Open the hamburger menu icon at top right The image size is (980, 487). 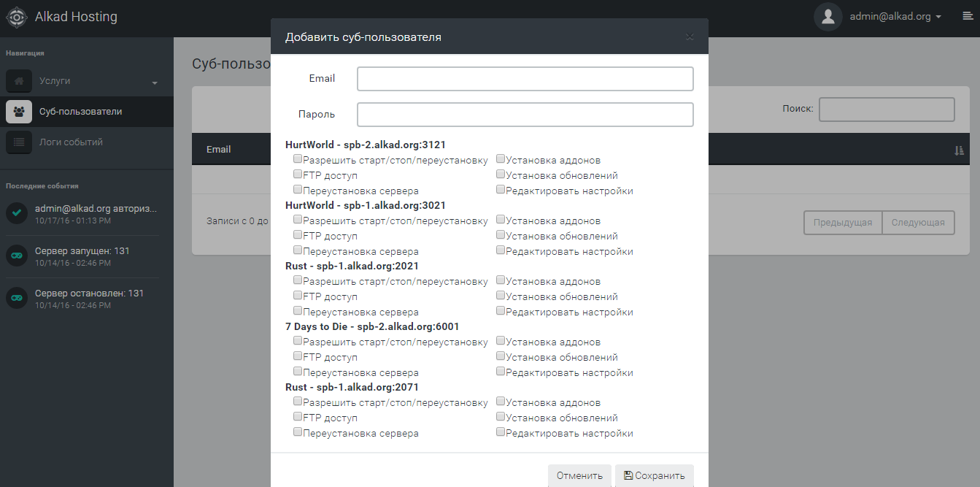pyautogui.click(x=968, y=16)
